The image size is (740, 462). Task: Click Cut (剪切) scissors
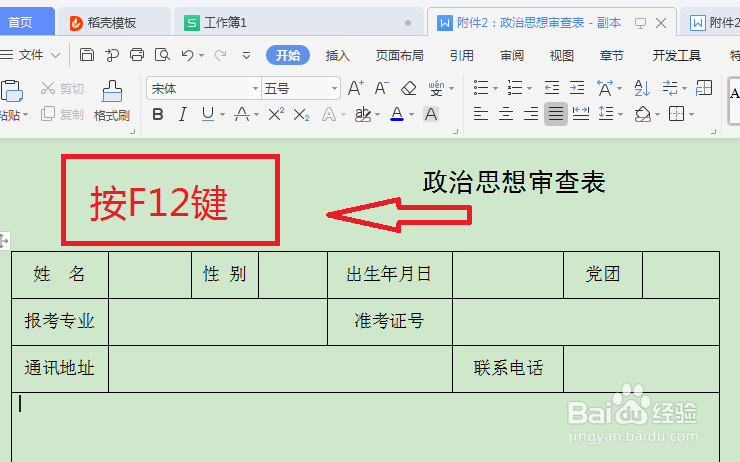62,88
